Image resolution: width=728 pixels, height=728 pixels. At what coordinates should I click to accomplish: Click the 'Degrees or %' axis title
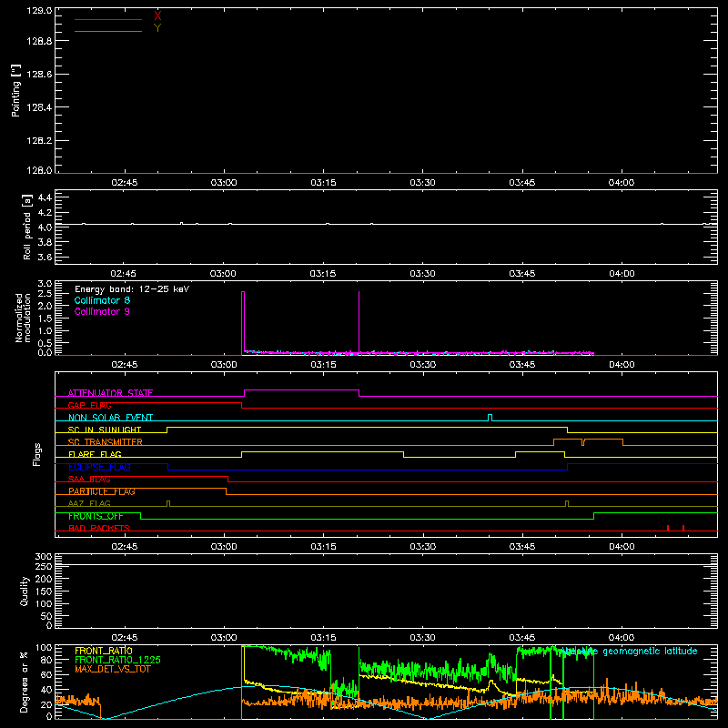pyautogui.click(x=24, y=682)
